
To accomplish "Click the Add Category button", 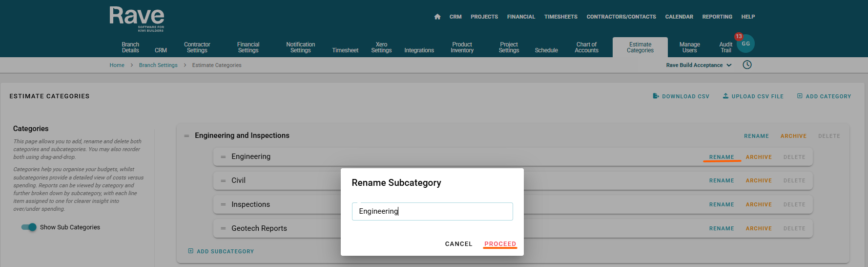I will click(x=824, y=96).
